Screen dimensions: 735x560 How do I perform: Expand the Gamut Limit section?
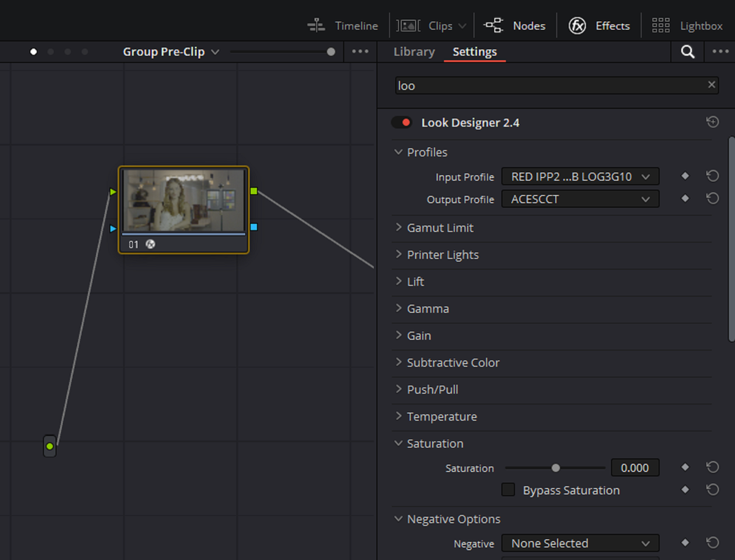pos(398,227)
